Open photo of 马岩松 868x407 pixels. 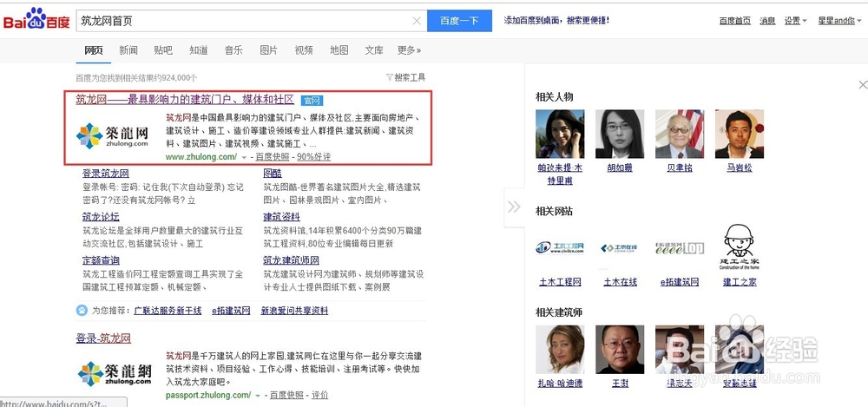tap(740, 134)
